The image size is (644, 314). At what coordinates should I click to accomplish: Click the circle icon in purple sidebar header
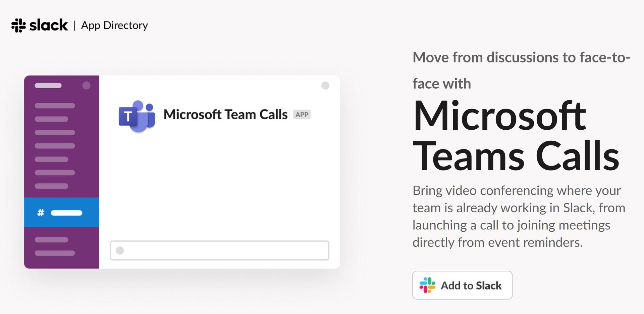click(86, 85)
